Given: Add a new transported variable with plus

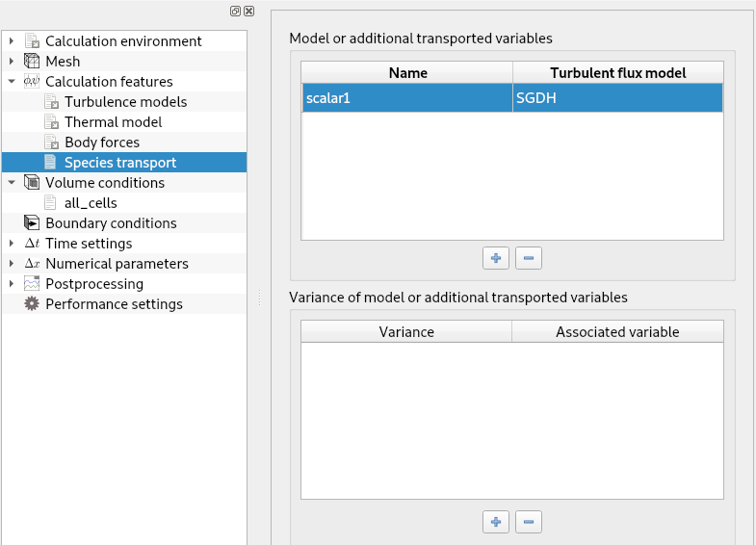Looking at the screenshot, I should [496, 258].
